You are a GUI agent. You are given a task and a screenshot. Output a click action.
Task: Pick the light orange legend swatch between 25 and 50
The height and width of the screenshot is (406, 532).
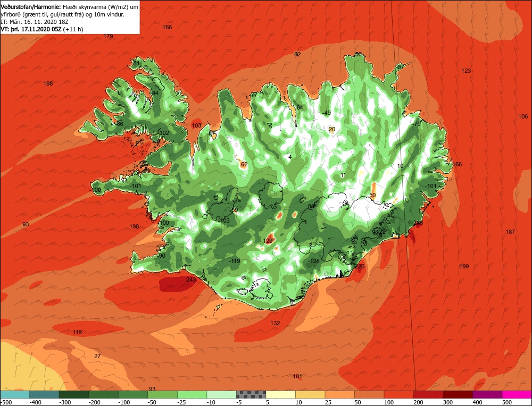pos(339,394)
